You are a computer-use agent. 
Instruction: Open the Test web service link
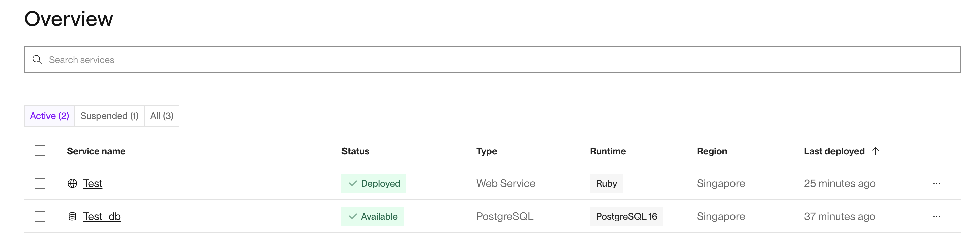[x=92, y=183]
